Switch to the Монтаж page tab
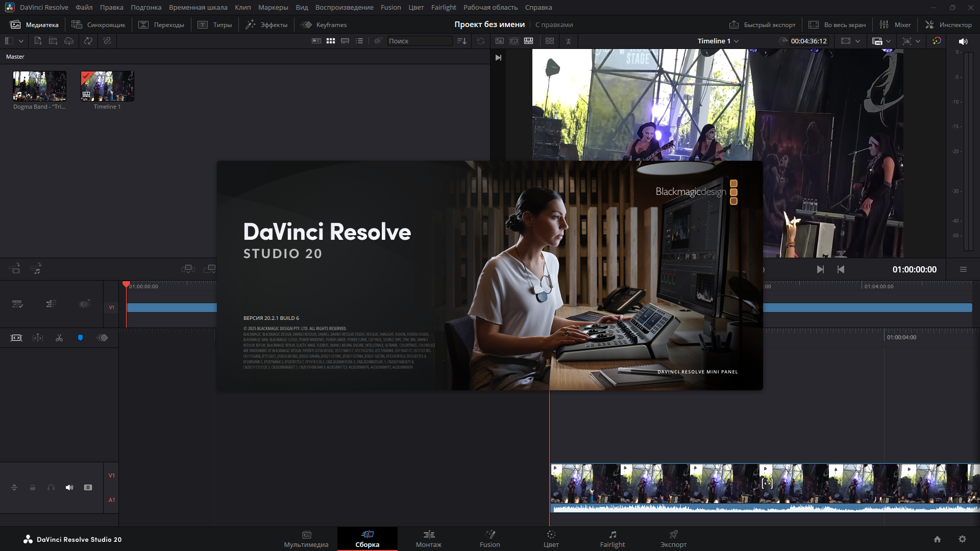Viewport: 980px width, 551px height. (x=428, y=539)
